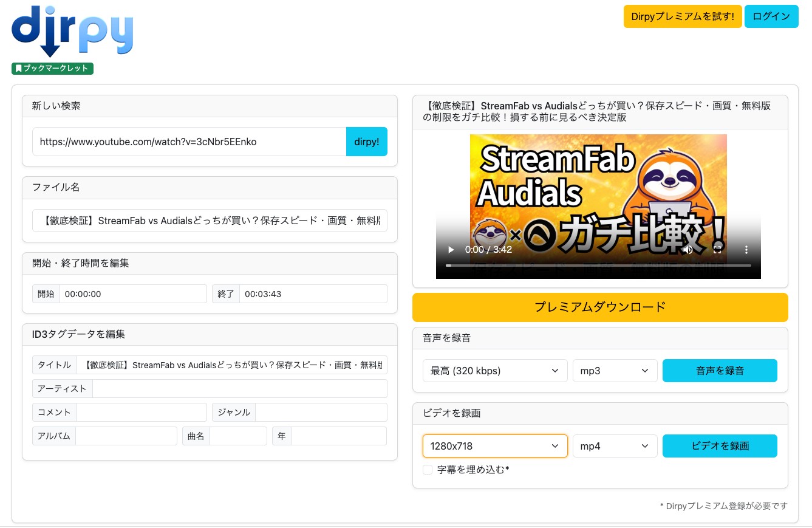The height and width of the screenshot is (528, 812).
Task: Play the video preview
Action: (451, 250)
